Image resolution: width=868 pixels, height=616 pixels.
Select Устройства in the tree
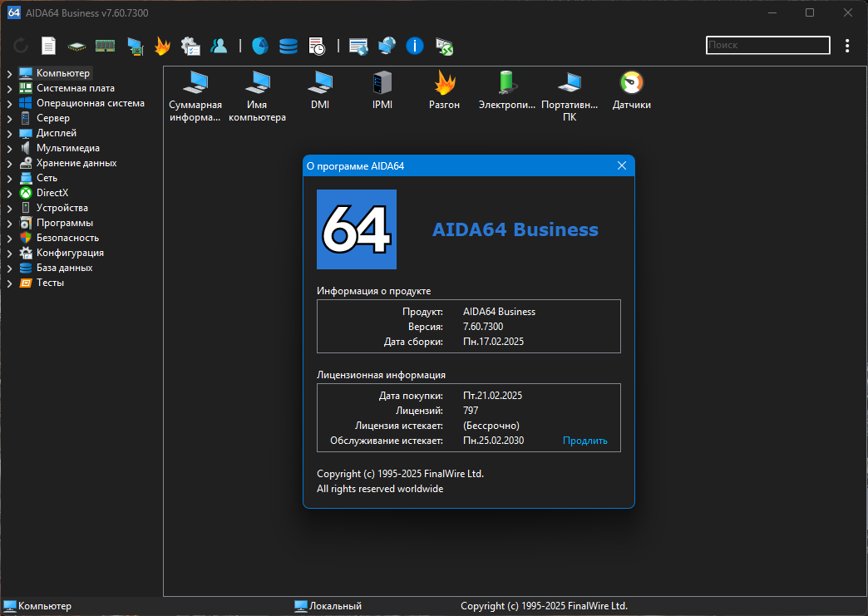tap(62, 208)
